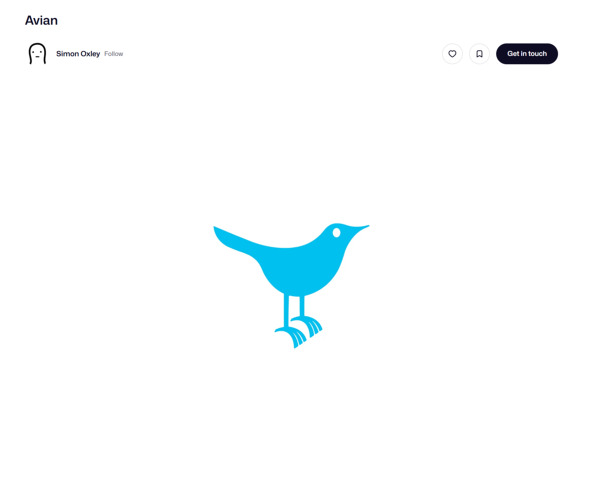Click the pointed beak of the bird

coord(359,228)
